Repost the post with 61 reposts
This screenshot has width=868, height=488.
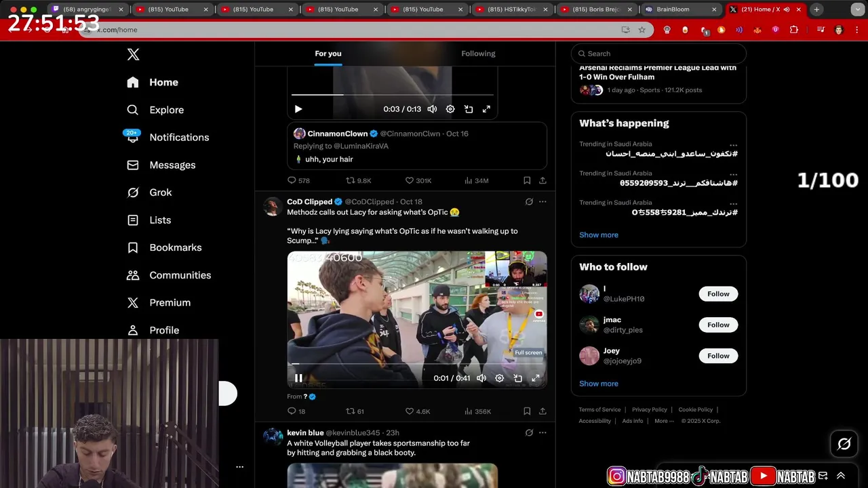point(355,411)
